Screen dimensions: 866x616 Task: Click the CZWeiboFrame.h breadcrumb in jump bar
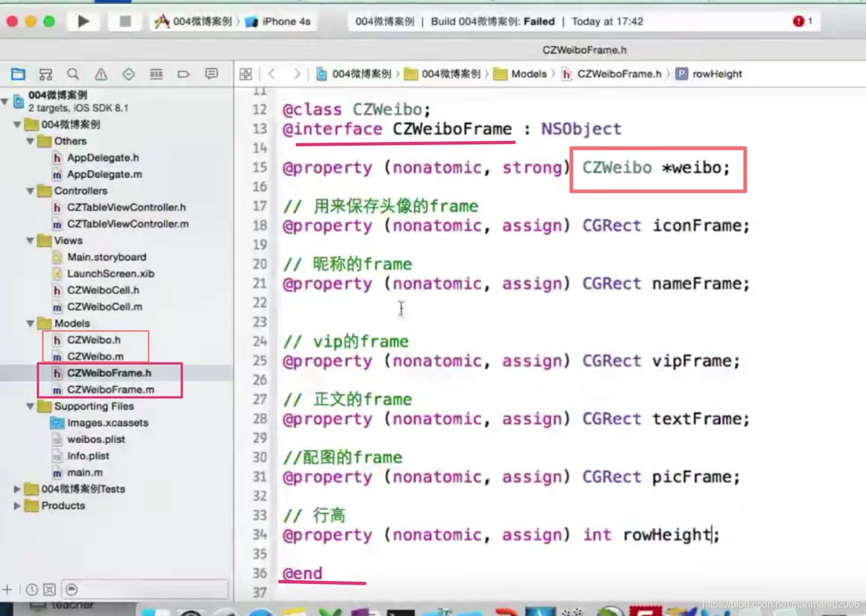tap(611, 74)
